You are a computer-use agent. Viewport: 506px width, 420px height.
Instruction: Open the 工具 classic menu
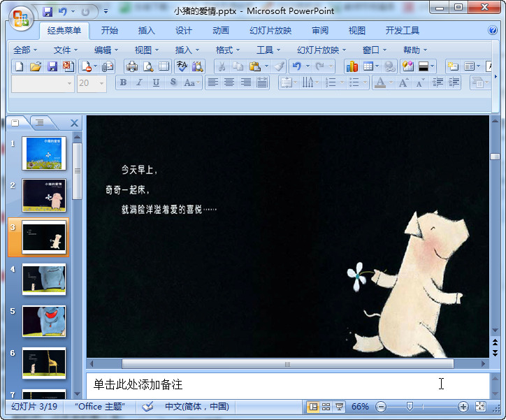click(268, 50)
